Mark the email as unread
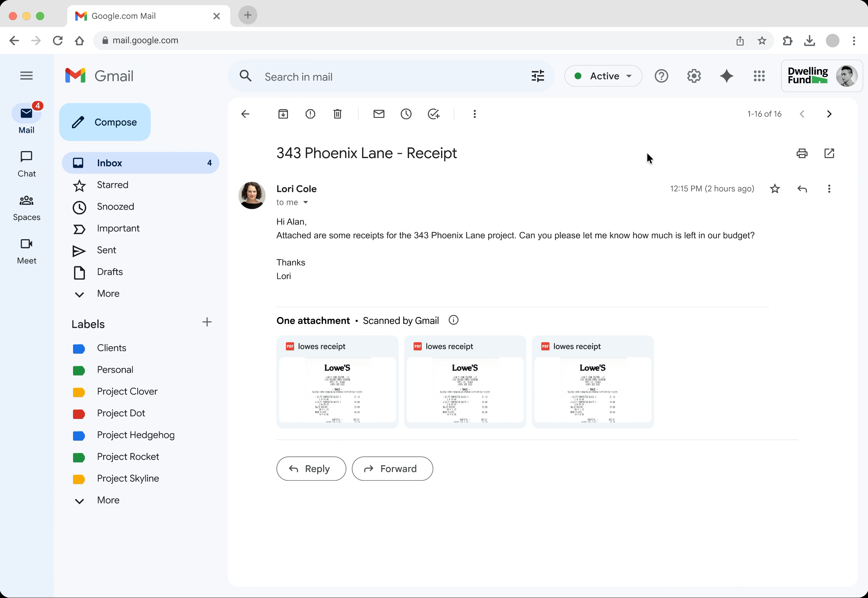 [x=379, y=114]
